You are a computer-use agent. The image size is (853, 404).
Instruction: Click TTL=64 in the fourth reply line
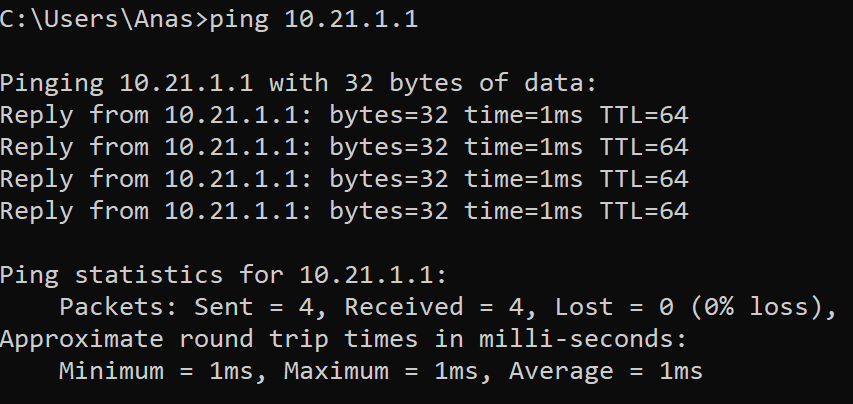click(x=643, y=211)
